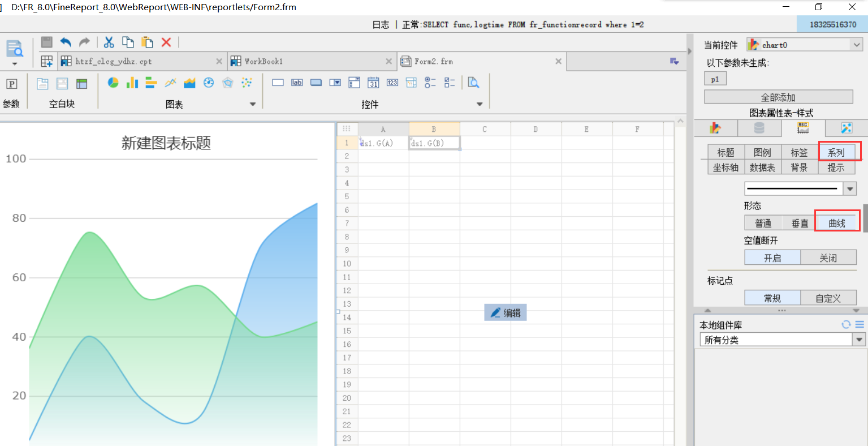Open chart data properties tab
The height and width of the screenshot is (446, 868).
point(759,128)
